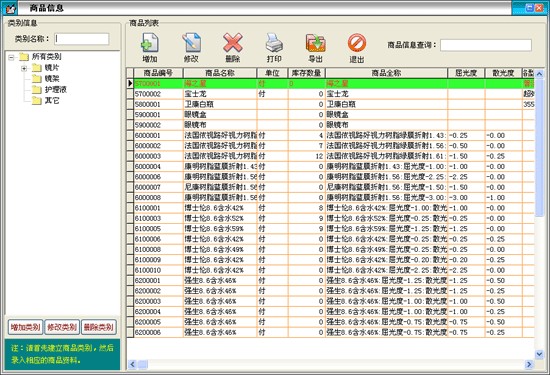Click the -3.00 屈光度 cell

pos(466,197)
